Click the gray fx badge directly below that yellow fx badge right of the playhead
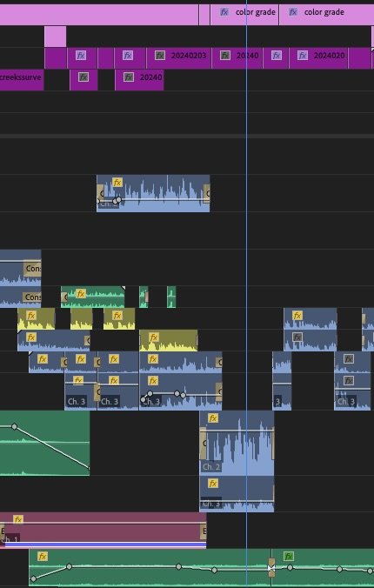The width and height of the screenshot is (374, 588). click(x=297, y=337)
